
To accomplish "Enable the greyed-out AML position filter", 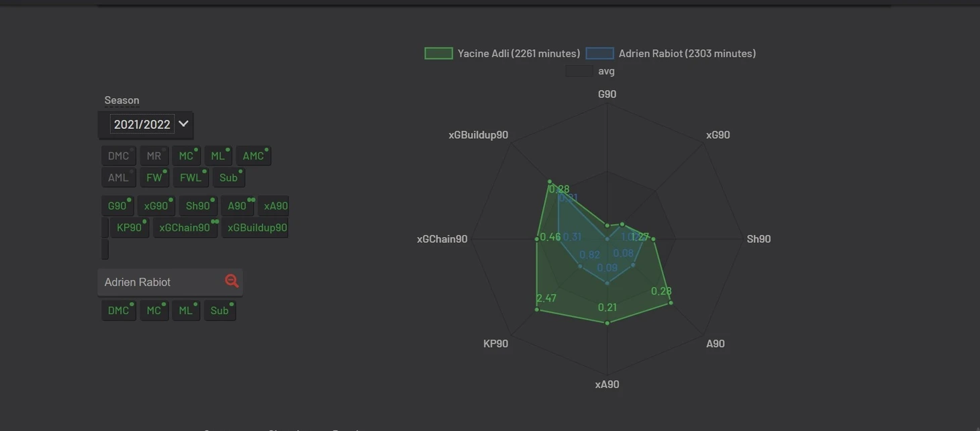I will click(118, 177).
